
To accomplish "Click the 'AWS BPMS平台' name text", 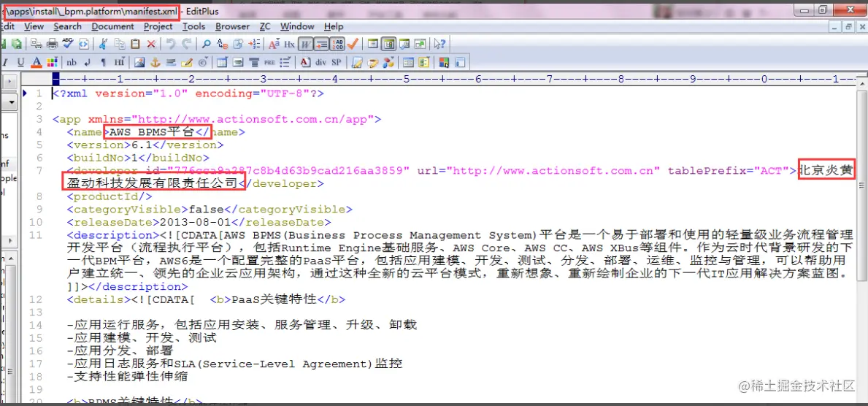I will [153, 132].
